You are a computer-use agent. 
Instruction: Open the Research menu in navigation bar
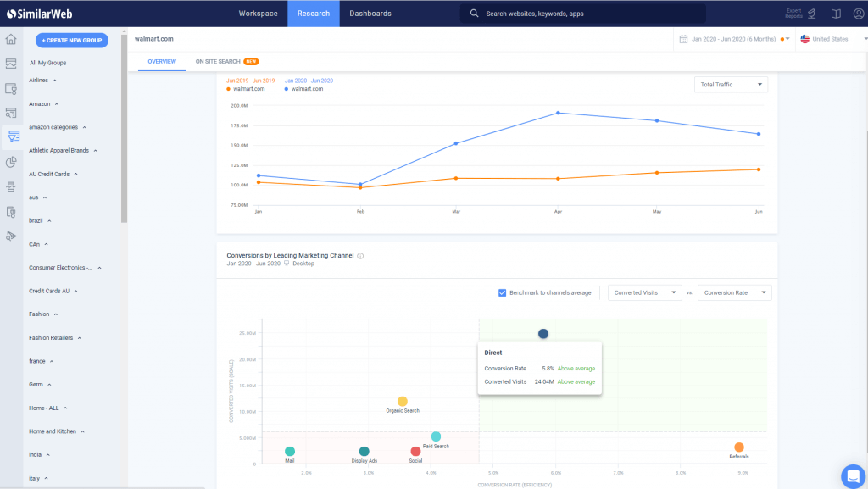click(x=314, y=13)
